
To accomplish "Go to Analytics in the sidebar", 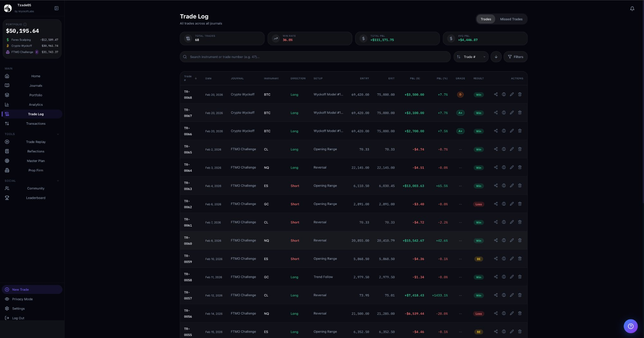I will [36, 104].
